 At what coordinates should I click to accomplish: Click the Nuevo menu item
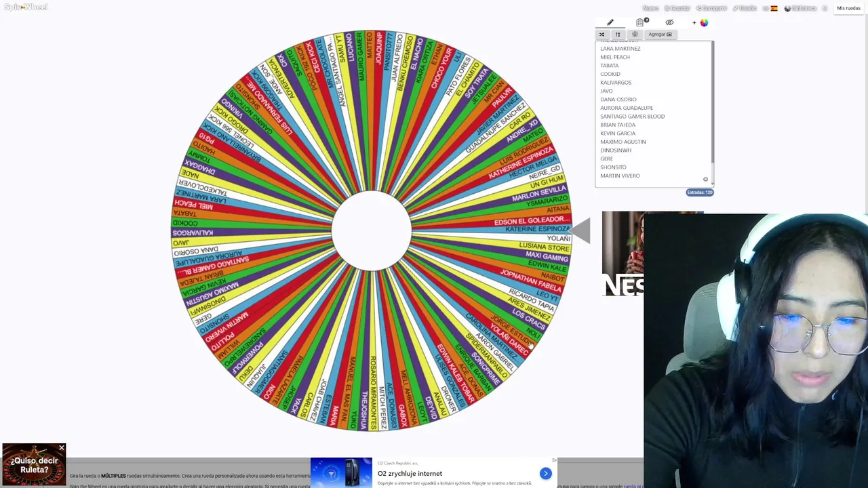[650, 8]
